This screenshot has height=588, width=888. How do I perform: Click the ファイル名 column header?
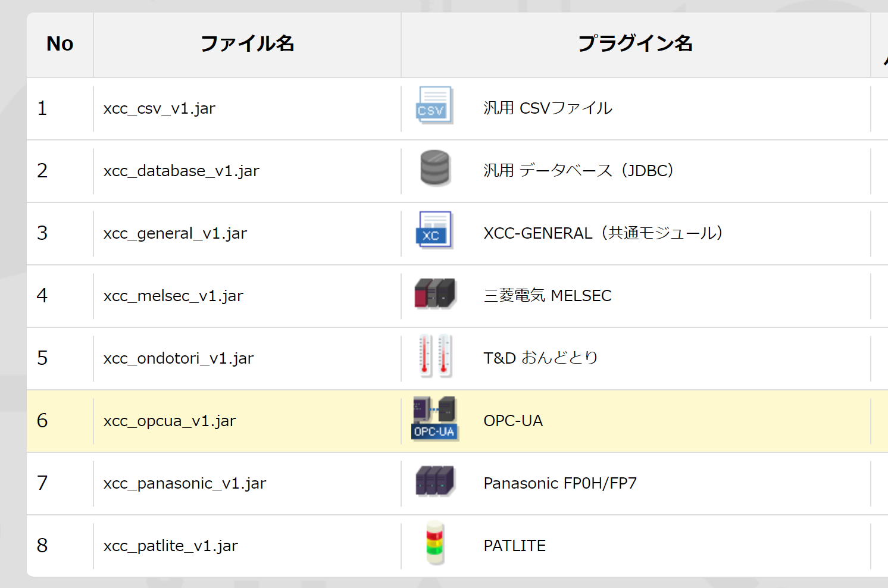tap(247, 44)
